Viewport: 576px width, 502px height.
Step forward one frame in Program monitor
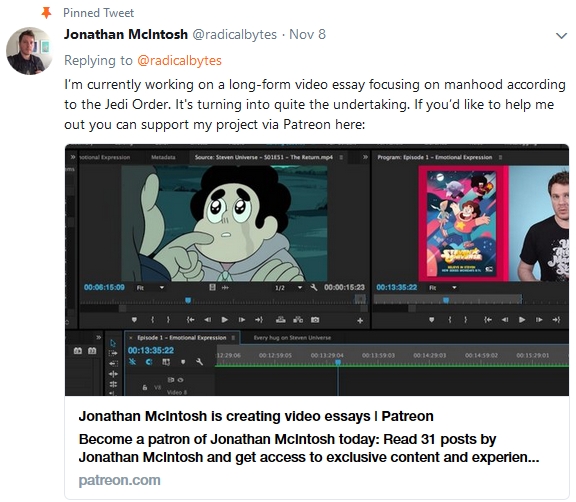coord(539,320)
